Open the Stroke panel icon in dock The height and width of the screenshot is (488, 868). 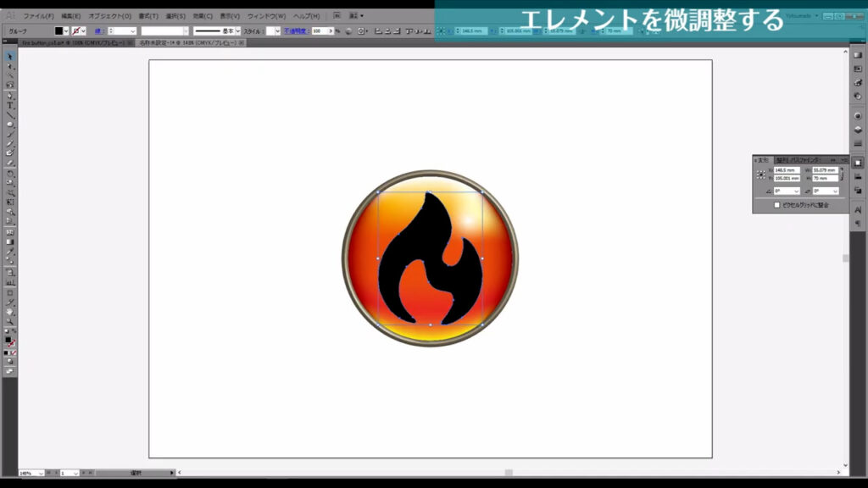tap(858, 143)
